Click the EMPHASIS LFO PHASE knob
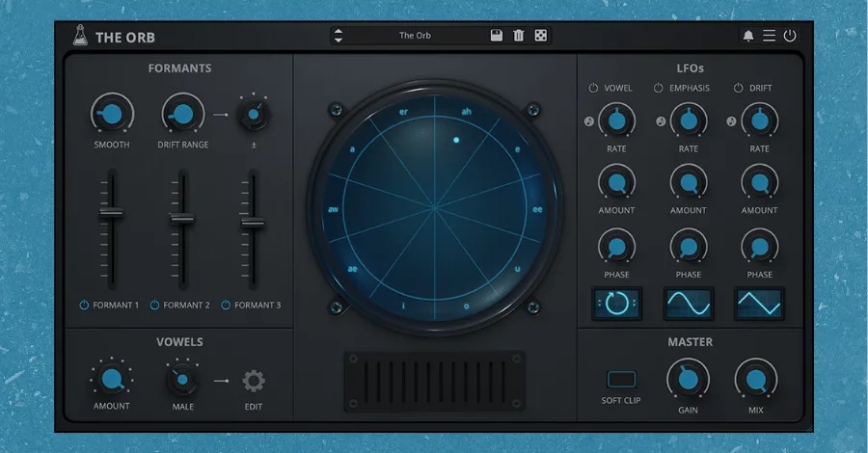868x453 pixels. pos(689,247)
